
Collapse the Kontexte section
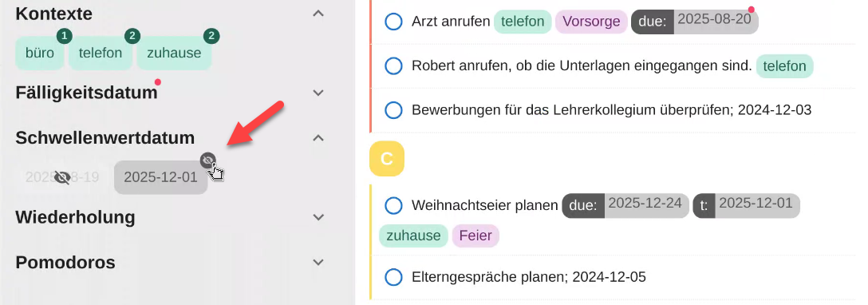click(318, 14)
